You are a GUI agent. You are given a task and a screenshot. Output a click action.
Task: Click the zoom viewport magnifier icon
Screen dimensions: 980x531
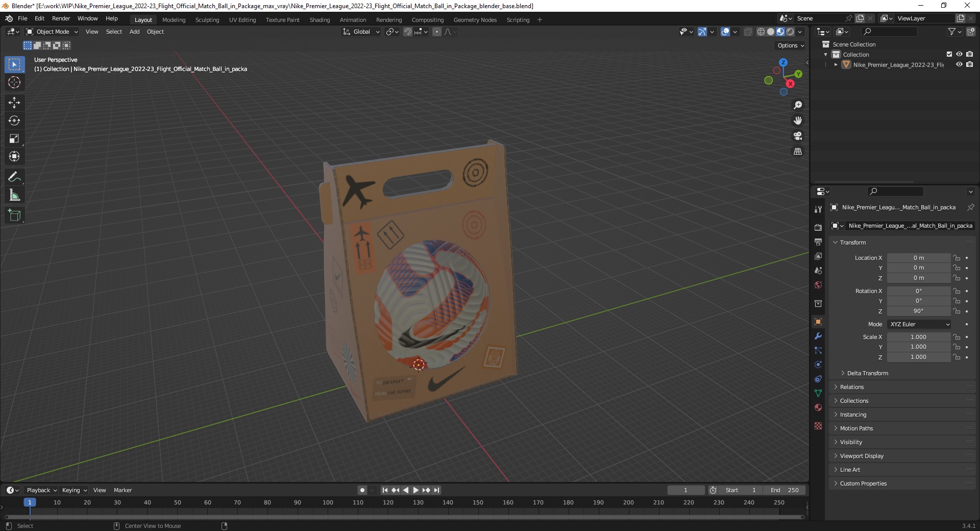798,105
